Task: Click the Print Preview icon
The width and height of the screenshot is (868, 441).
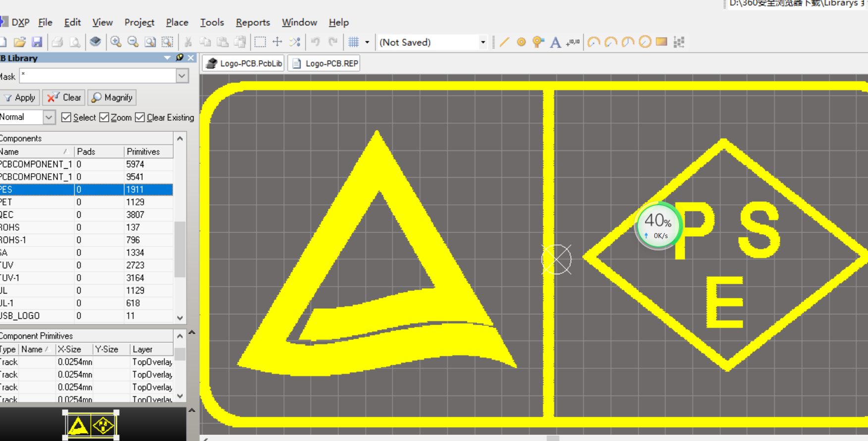Action: click(75, 42)
